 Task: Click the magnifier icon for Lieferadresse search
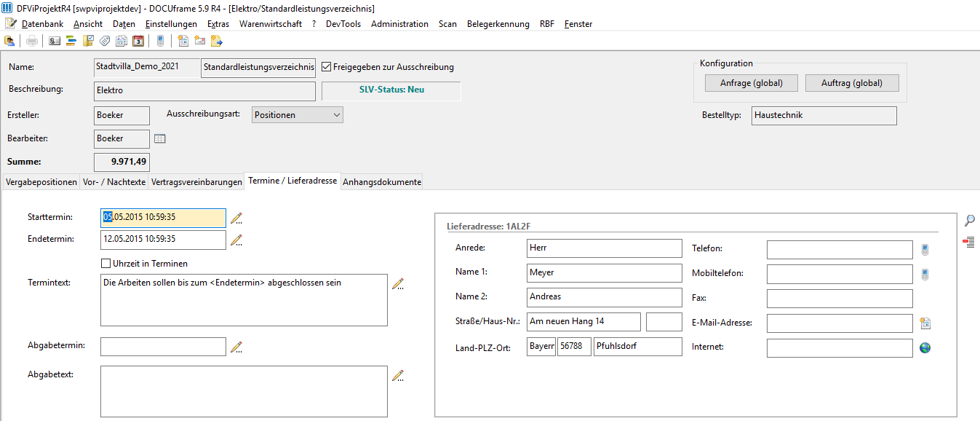click(x=969, y=220)
